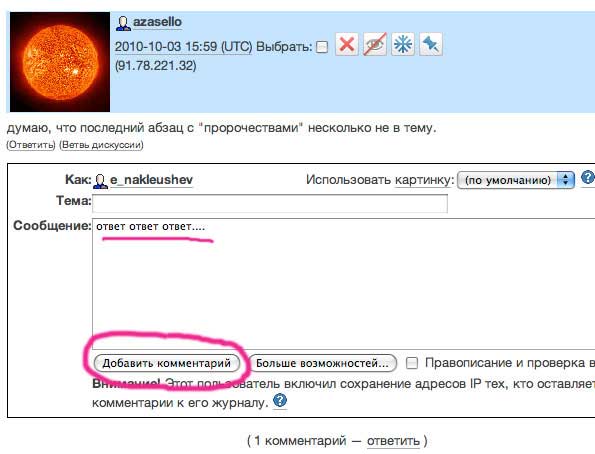Click the bottom 'ответить' link
Viewport: 595px width, 454px height.
click(393, 441)
